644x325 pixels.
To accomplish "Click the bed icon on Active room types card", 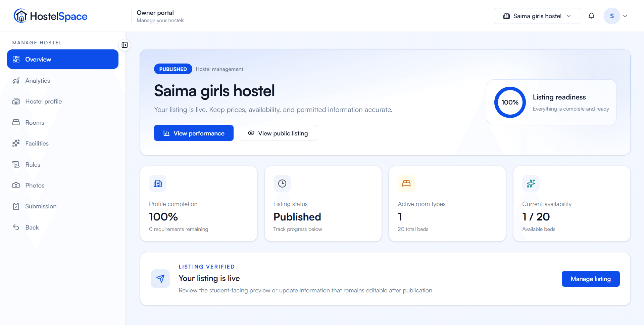I will pos(406,184).
